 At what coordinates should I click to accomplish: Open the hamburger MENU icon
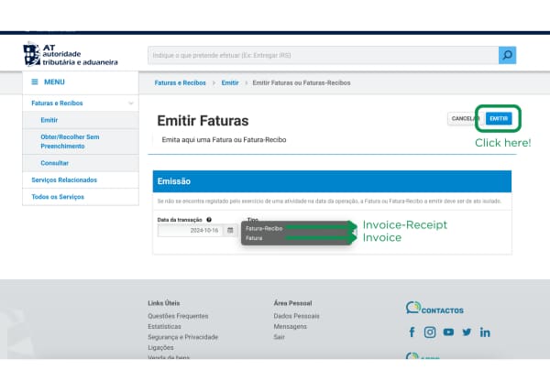click(x=35, y=82)
